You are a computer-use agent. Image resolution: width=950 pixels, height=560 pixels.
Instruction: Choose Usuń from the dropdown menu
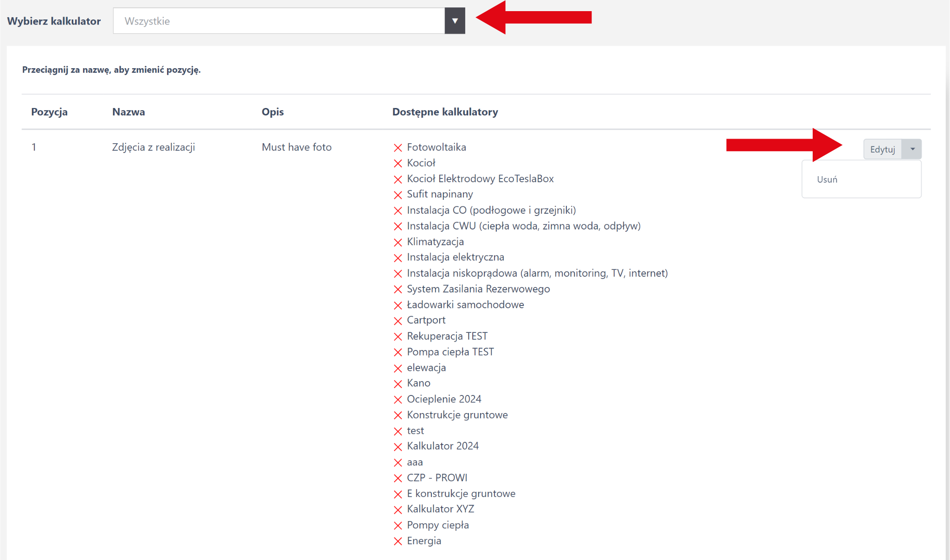(x=827, y=179)
